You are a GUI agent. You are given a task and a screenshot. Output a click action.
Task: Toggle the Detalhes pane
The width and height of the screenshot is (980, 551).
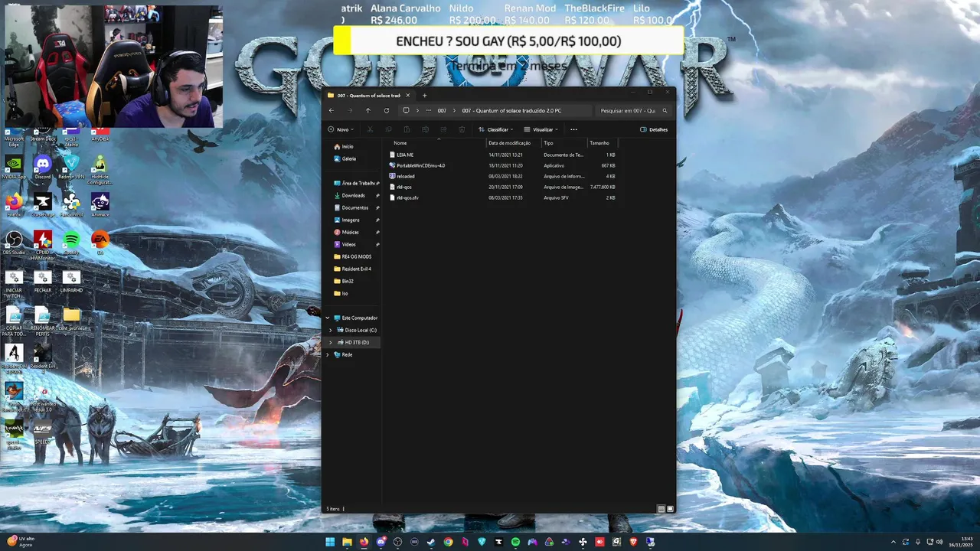coord(654,129)
